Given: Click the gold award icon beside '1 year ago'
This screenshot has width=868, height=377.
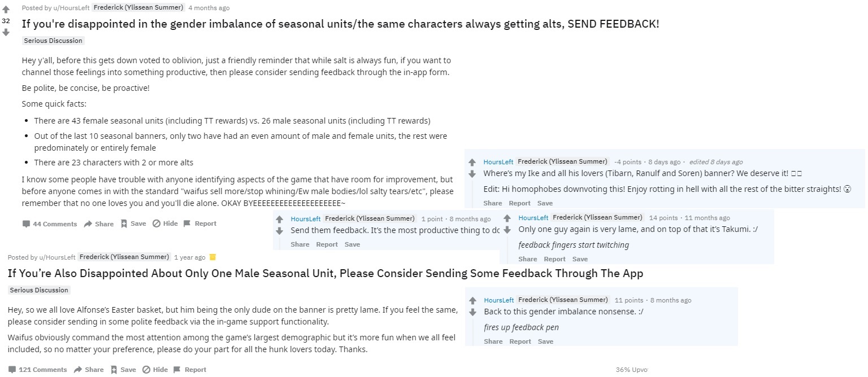Looking at the screenshot, I should [212, 257].
